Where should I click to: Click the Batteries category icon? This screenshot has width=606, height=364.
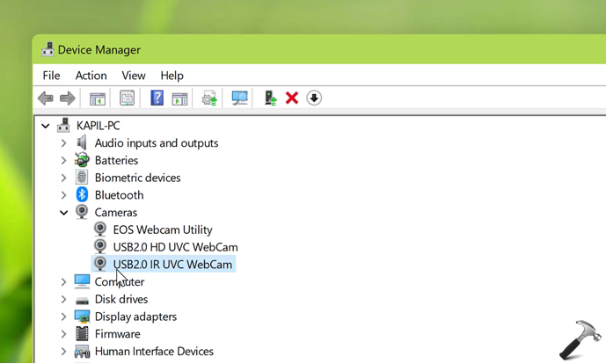tap(82, 160)
